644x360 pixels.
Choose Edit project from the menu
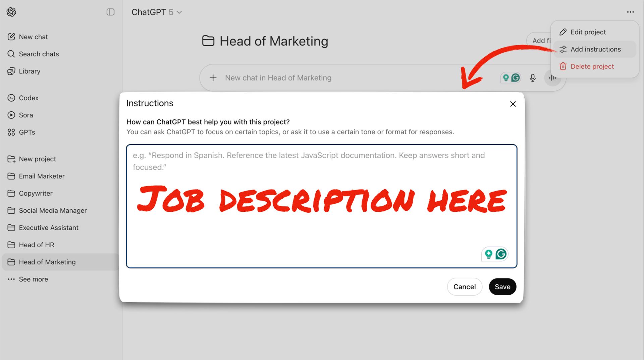(x=595, y=32)
